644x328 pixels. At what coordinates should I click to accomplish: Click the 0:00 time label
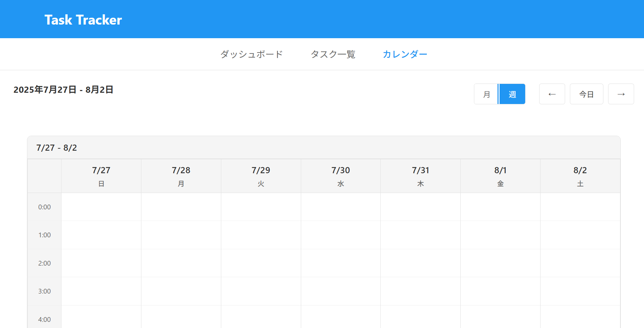[x=44, y=207]
